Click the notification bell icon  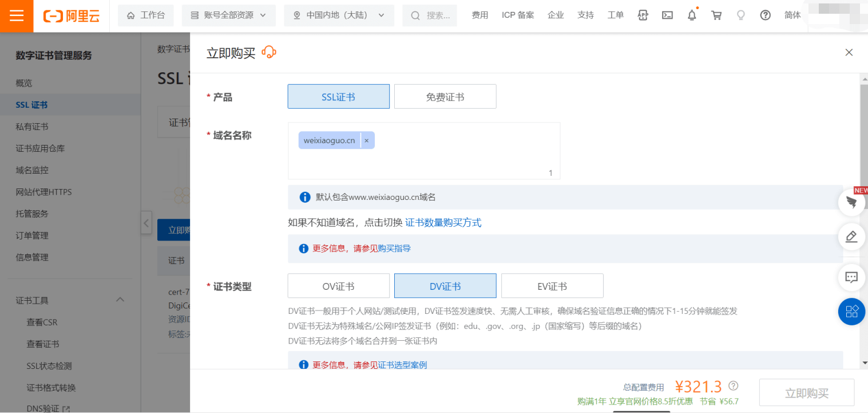pyautogui.click(x=692, y=15)
